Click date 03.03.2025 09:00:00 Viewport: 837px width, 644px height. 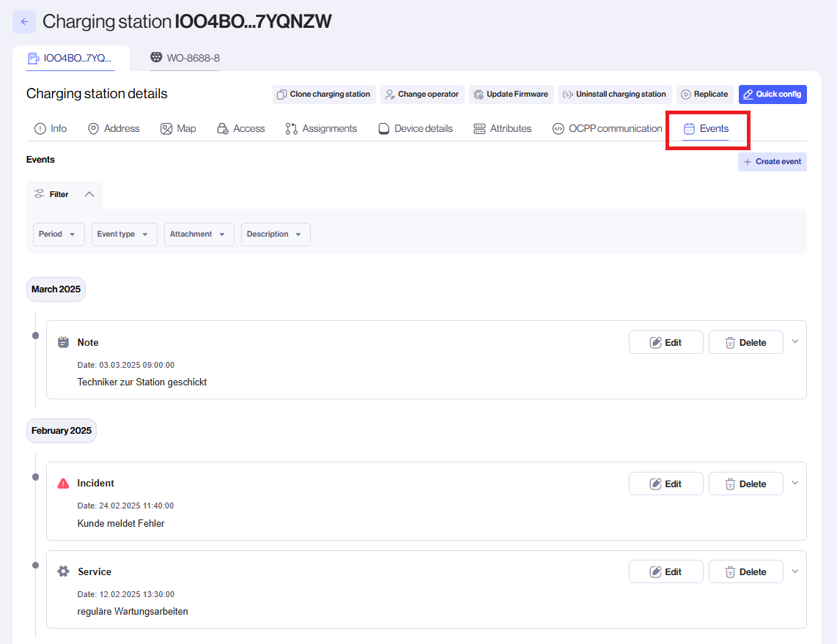(136, 365)
